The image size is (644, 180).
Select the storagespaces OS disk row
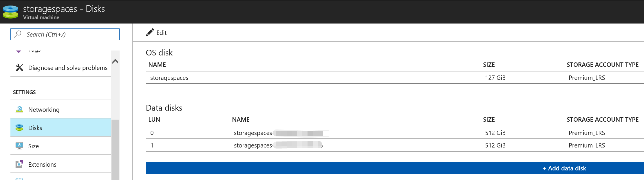pyautogui.click(x=169, y=78)
